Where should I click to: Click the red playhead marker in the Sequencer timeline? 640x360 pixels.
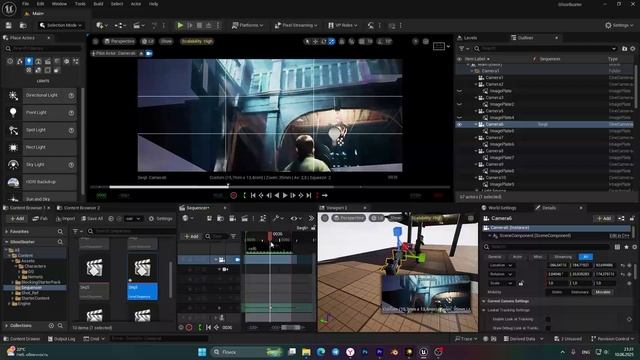click(270, 236)
